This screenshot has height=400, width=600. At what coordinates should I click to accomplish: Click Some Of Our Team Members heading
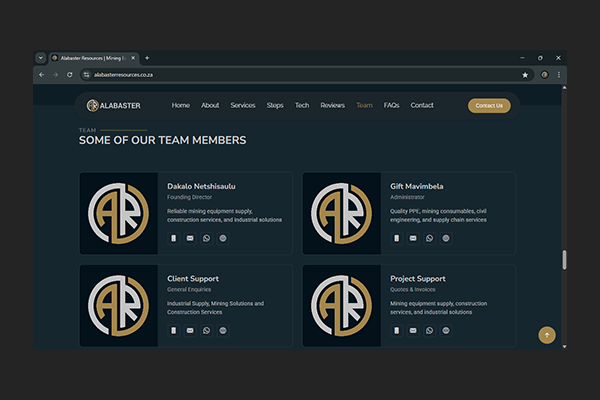pyautogui.click(x=163, y=140)
